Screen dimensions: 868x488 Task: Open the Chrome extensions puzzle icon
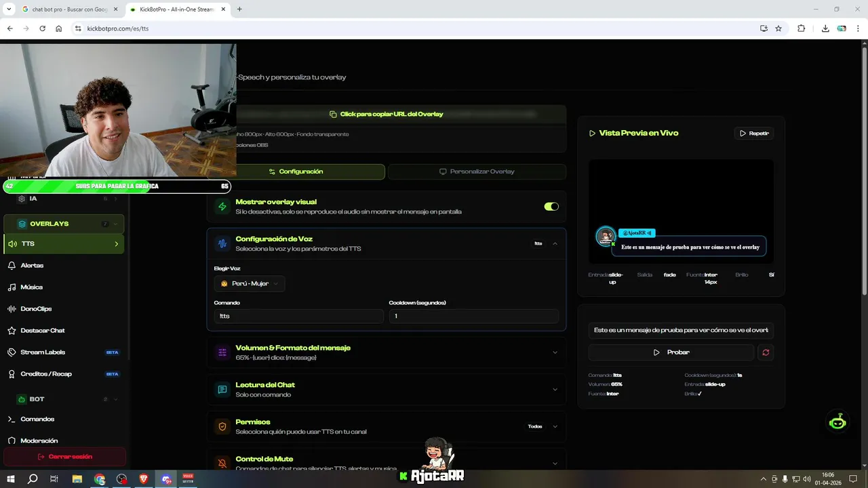pyautogui.click(x=801, y=28)
